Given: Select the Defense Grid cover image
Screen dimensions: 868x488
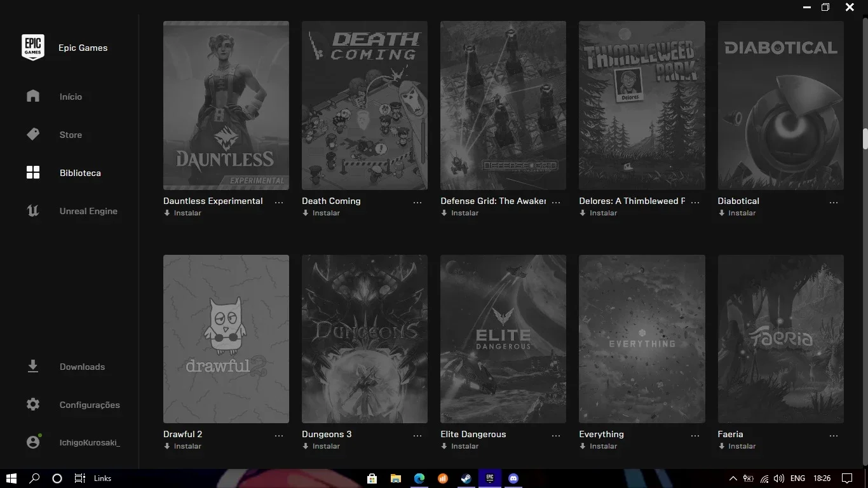Looking at the screenshot, I should click(x=503, y=105).
